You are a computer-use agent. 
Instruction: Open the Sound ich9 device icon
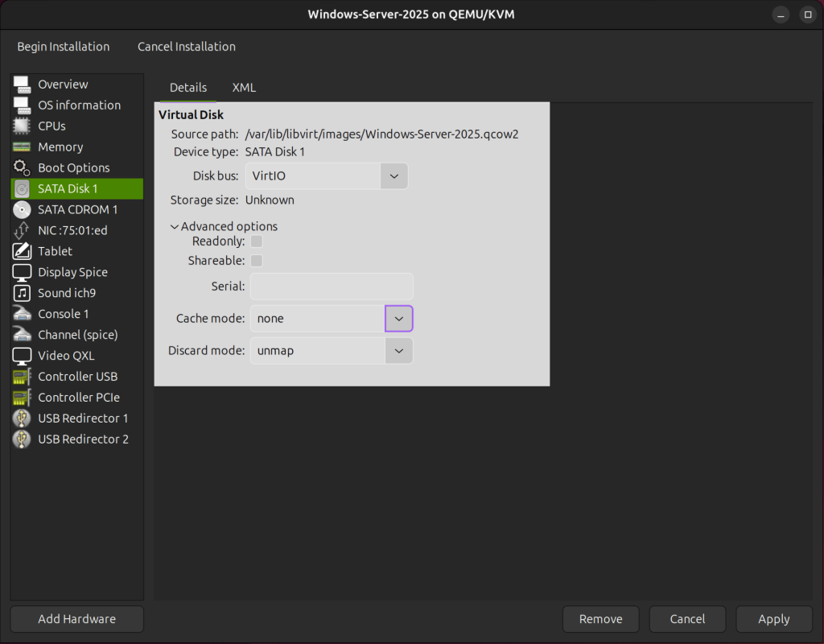(22, 293)
